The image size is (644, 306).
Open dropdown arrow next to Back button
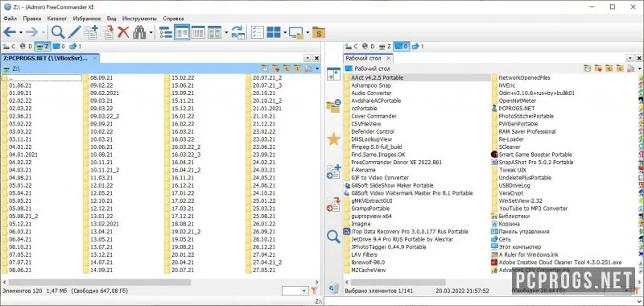coord(21,32)
